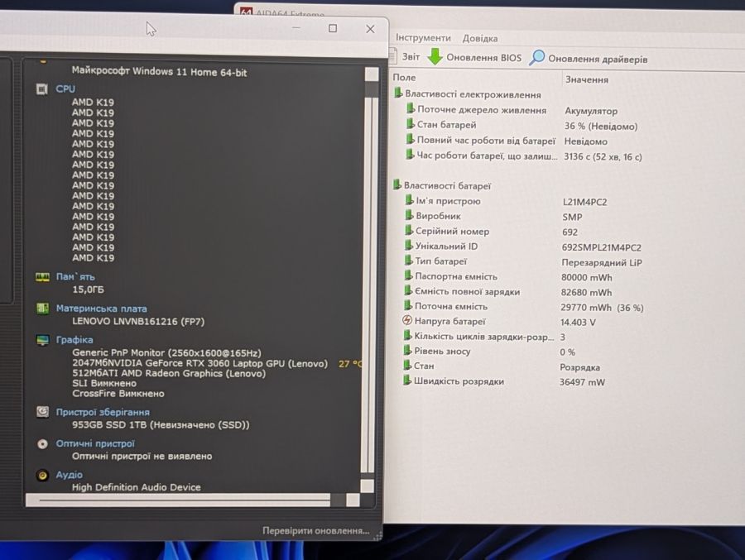
Task: Click the Пристрої зберігання drive icon
Action: (42, 412)
